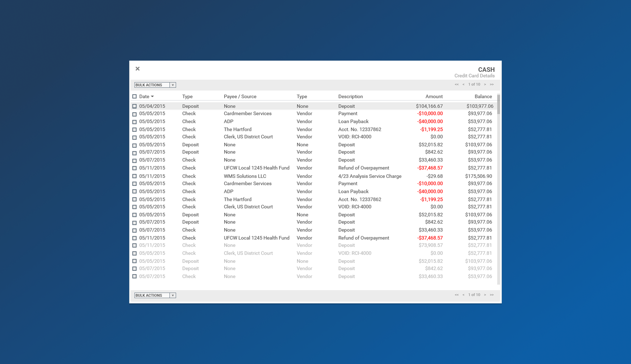Click the vertical scrollbar thumb
The image size is (631, 364).
coord(499,104)
